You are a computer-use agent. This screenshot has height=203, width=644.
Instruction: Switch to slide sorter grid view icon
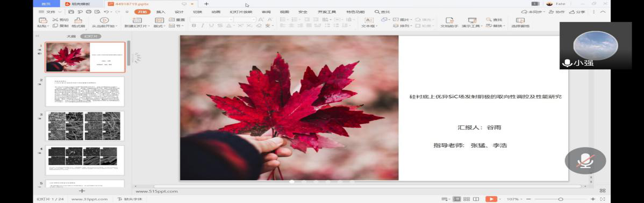click(x=466, y=199)
